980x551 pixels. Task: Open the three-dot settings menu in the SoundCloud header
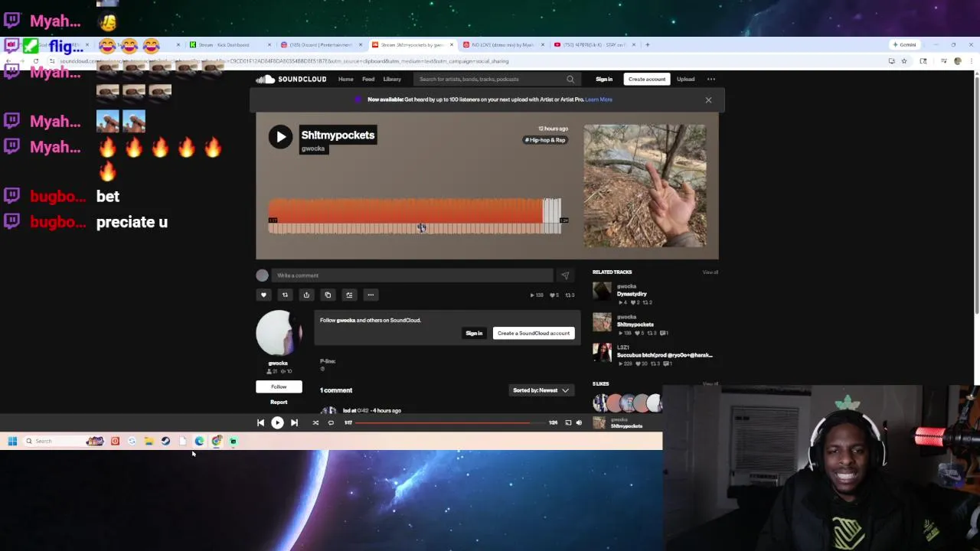[x=711, y=79]
